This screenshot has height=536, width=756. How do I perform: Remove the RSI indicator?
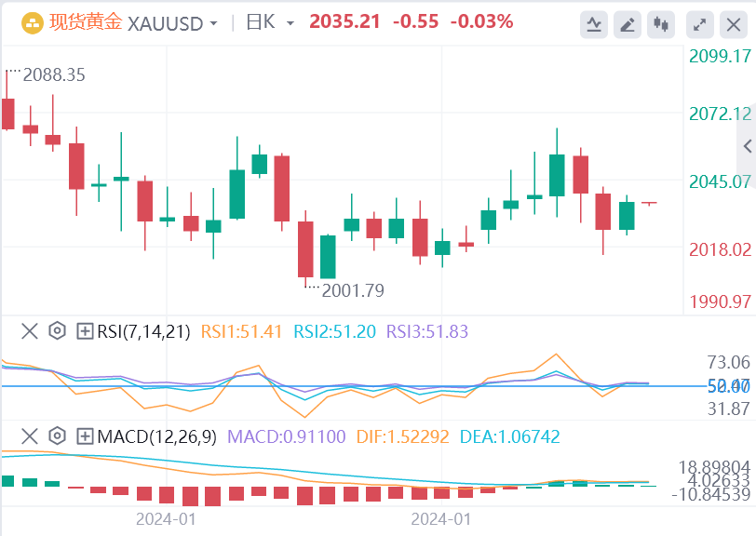point(30,330)
